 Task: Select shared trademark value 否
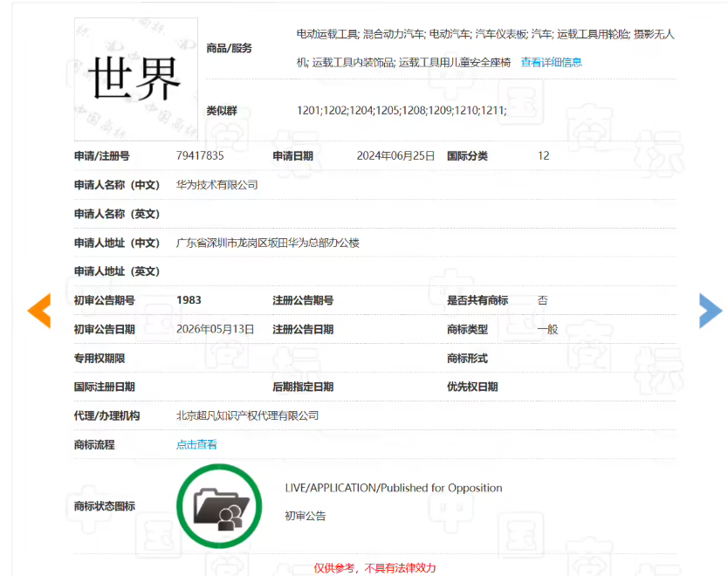point(543,300)
